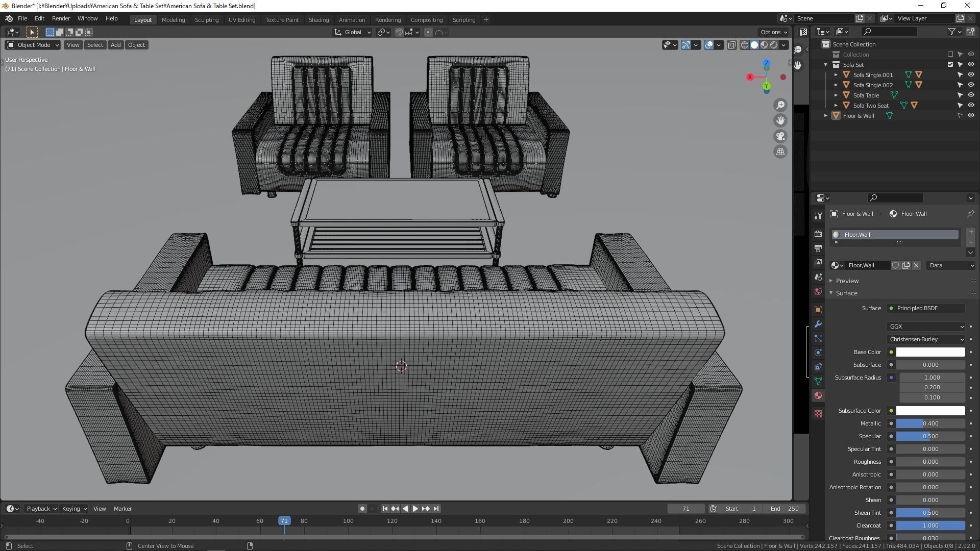Unlink the Floor,Wall material with X

click(x=916, y=265)
